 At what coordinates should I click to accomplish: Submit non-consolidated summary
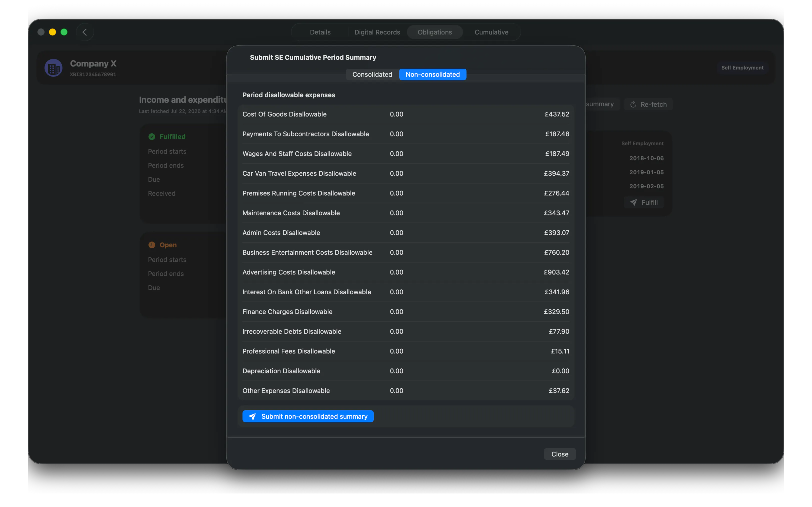coord(308,416)
